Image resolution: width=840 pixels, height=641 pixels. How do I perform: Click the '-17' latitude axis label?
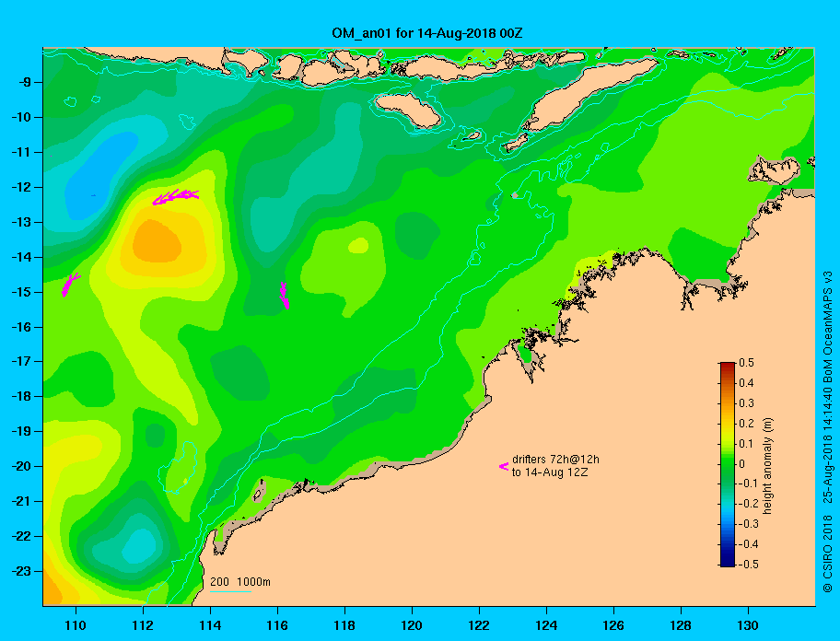click(21, 361)
